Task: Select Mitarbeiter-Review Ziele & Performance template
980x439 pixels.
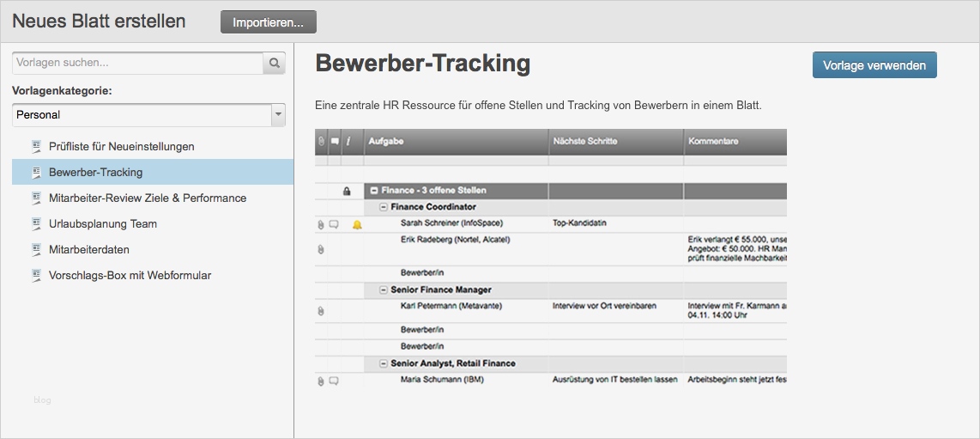Action: pos(153,198)
